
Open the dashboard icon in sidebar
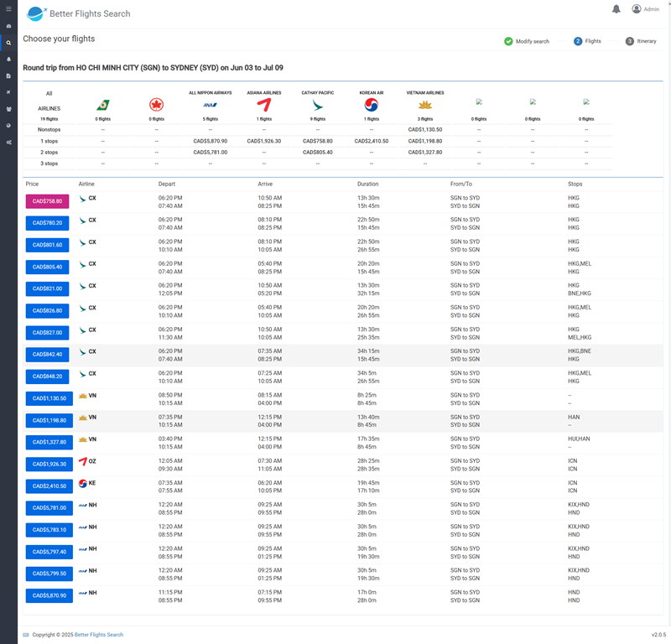[8, 26]
